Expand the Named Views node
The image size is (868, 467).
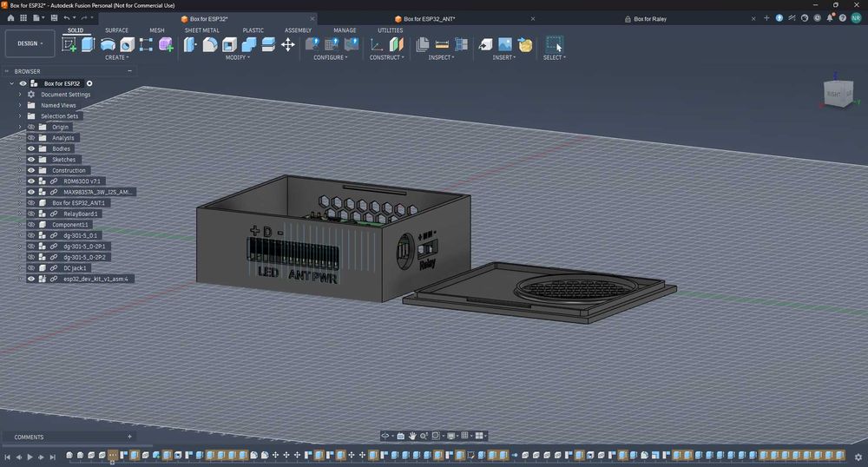pos(20,105)
